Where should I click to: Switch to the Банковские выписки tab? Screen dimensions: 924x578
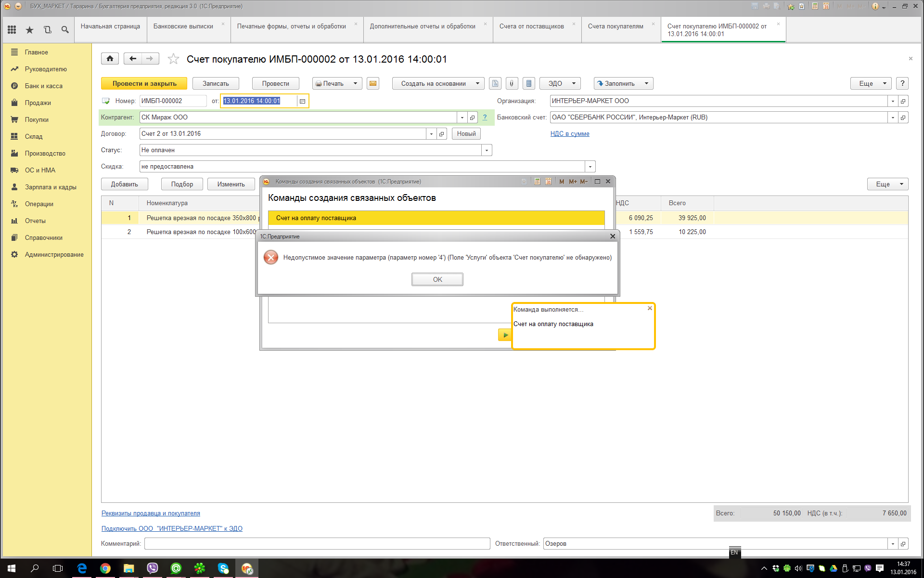[183, 26]
